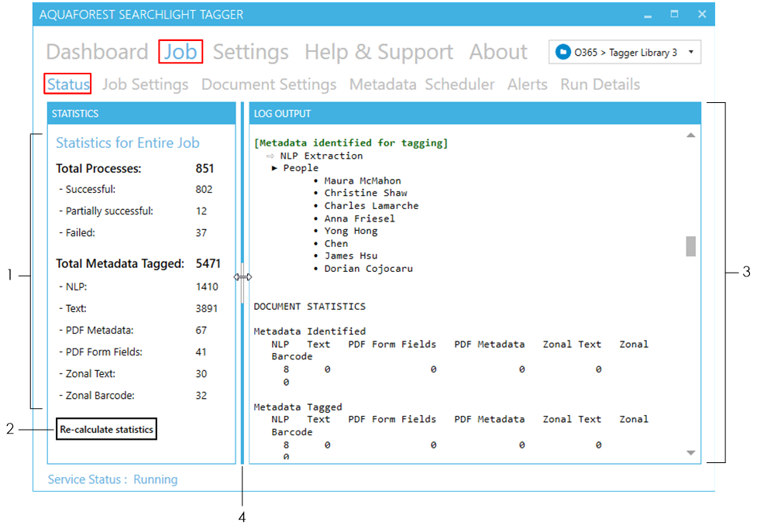
Task: Expand the O365 Tagger Library 3 dropdown
Action: point(690,53)
